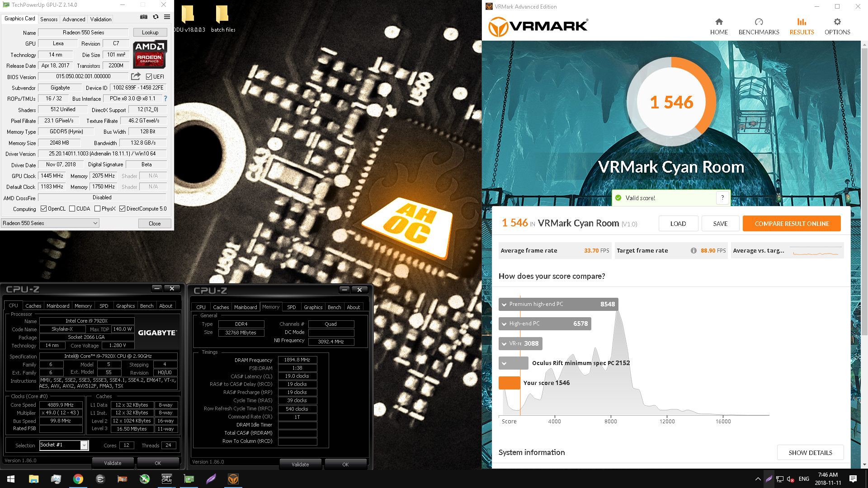Screen dimensions: 868x488
Task: Open VRMark Results tab
Action: pos(802,27)
